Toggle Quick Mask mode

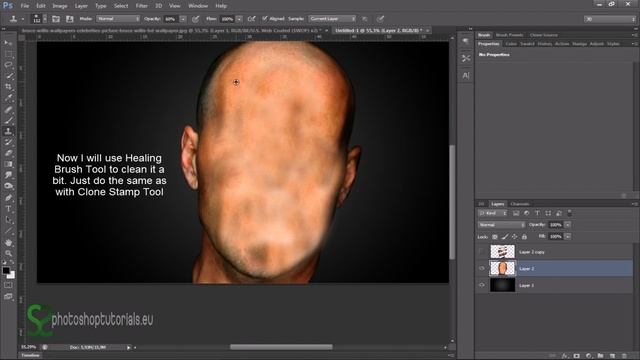[8, 285]
